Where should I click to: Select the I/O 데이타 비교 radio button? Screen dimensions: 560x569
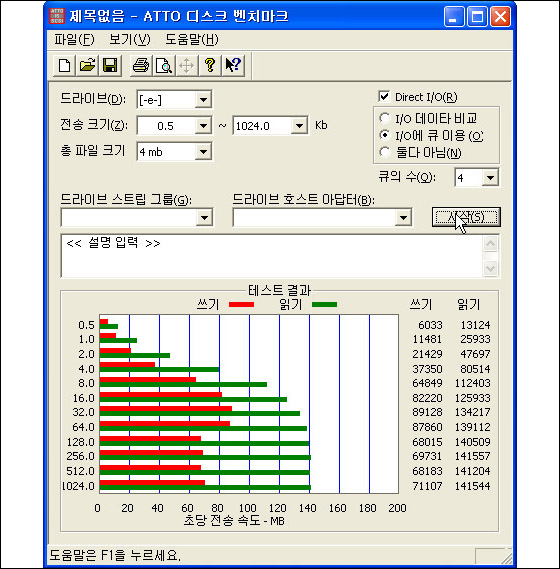(x=385, y=118)
